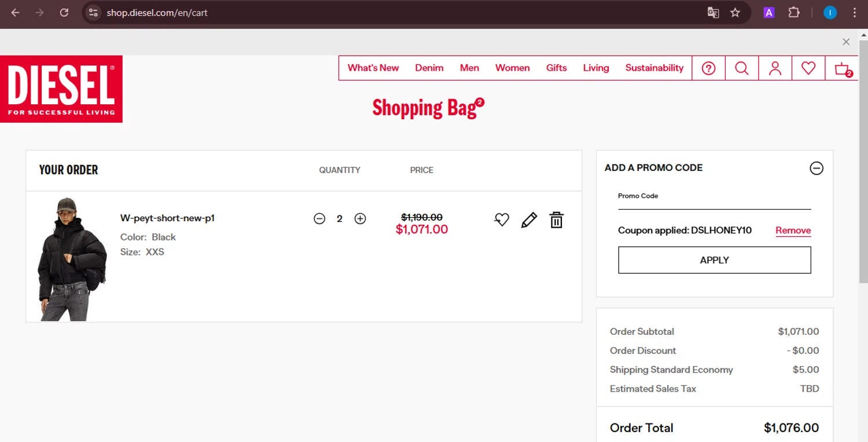Screen dimensions: 868x442
Task: Open the Denim menu
Action: tap(429, 68)
